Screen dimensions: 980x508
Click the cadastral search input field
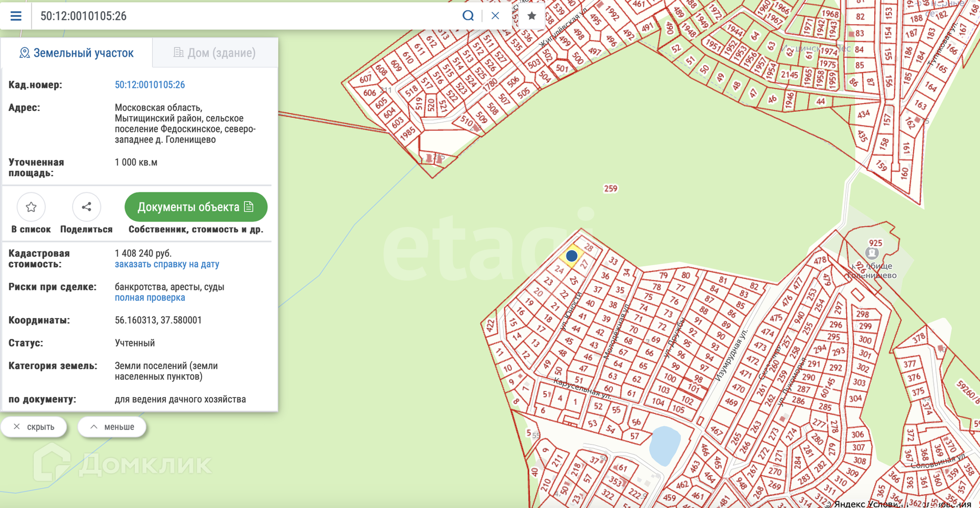pos(245,16)
